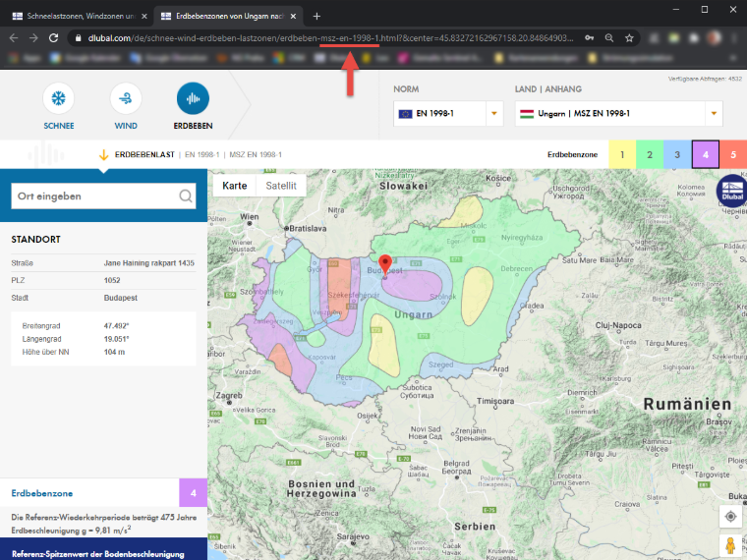
Task: Click Serbien label on the map
Action: tap(475, 527)
